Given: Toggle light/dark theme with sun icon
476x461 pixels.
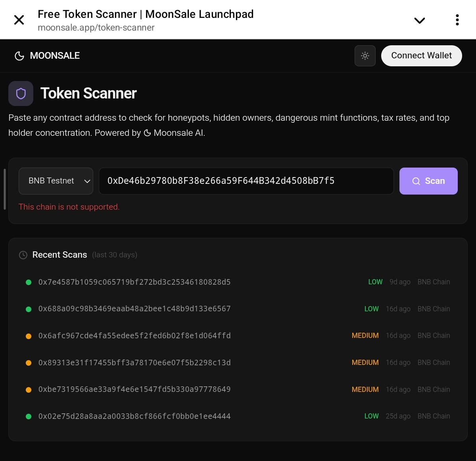Looking at the screenshot, I should [365, 56].
